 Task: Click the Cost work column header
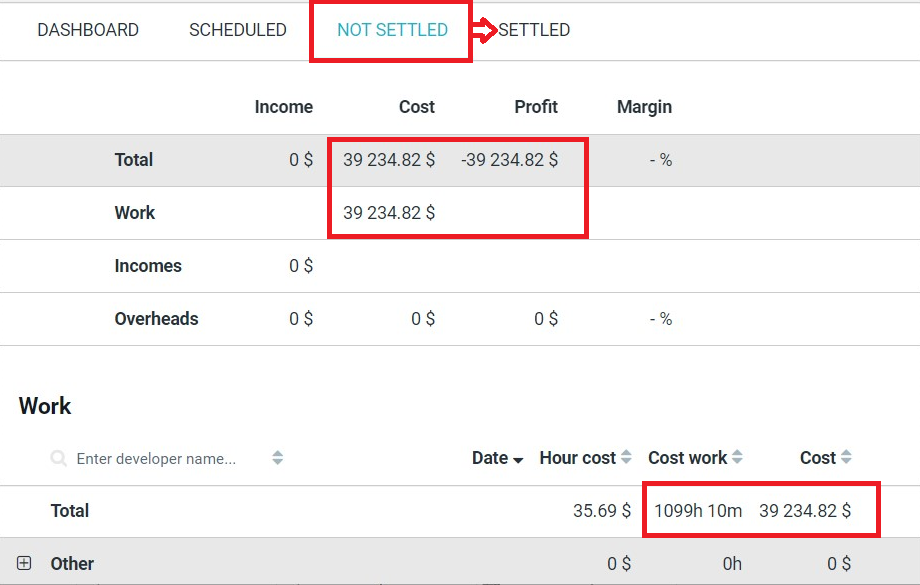(687, 458)
